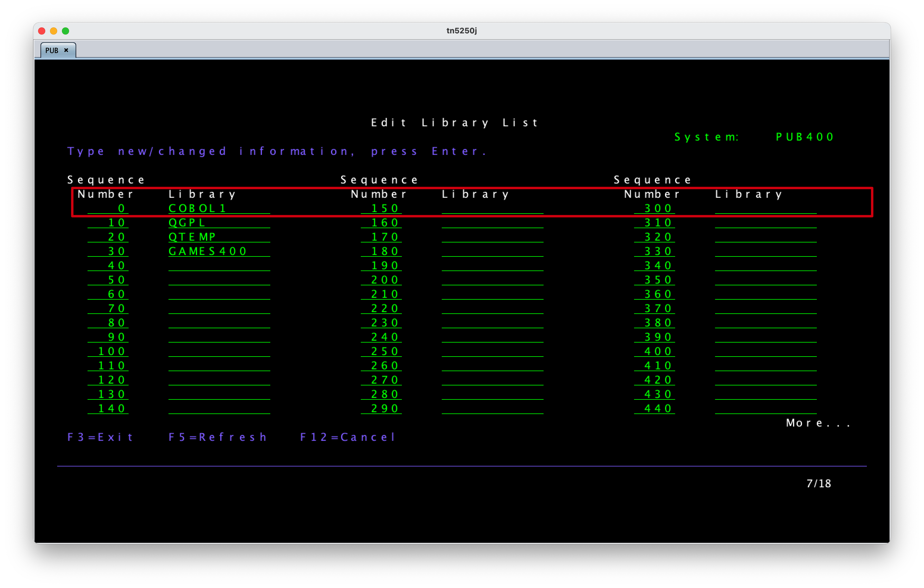The width and height of the screenshot is (924, 588).
Task: Click sequence number field 390
Action: click(654, 337)
